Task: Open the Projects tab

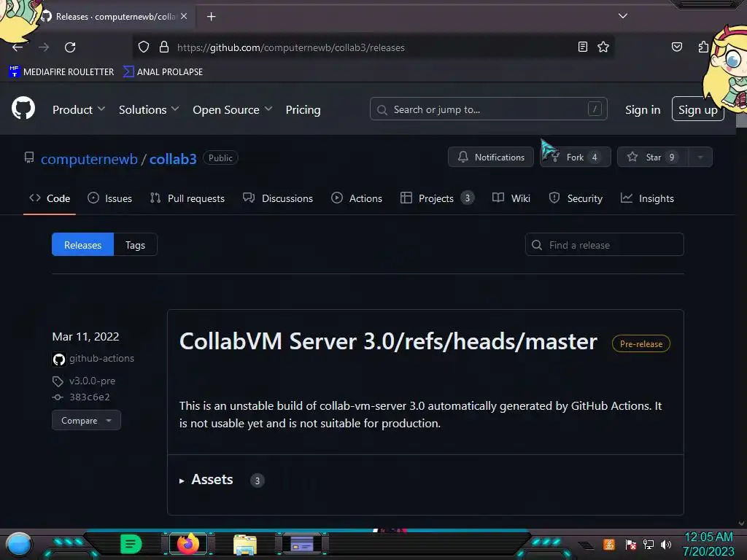Action: tap(436, 198)
